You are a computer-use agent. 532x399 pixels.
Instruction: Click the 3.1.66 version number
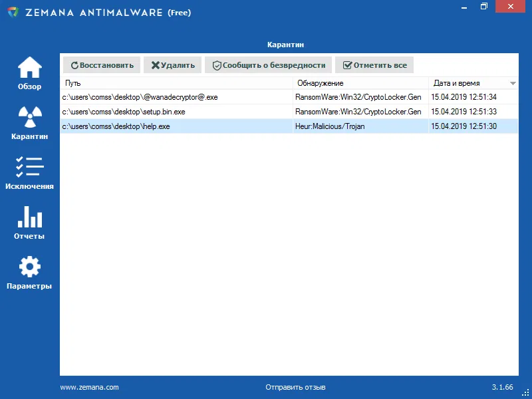tap(503, 387)
